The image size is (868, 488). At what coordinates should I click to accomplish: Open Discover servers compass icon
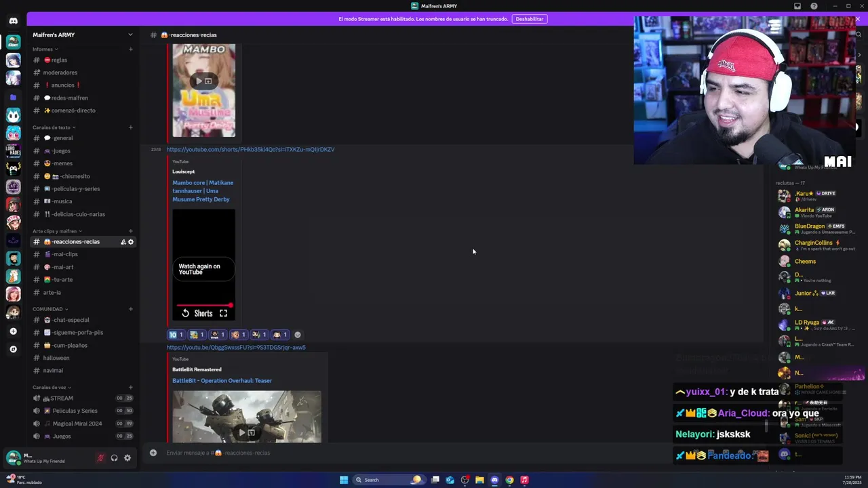pyautogui.click(x=13, y=349)
